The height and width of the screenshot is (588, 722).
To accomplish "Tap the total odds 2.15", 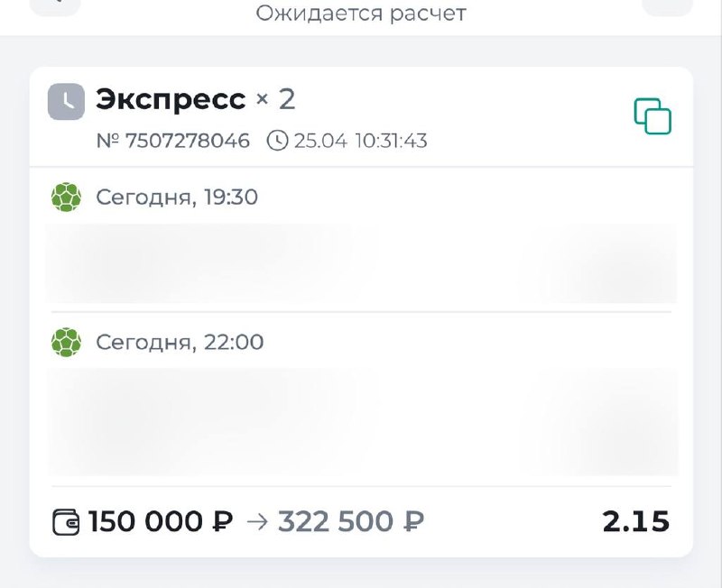I will click(x=635, y=521).
